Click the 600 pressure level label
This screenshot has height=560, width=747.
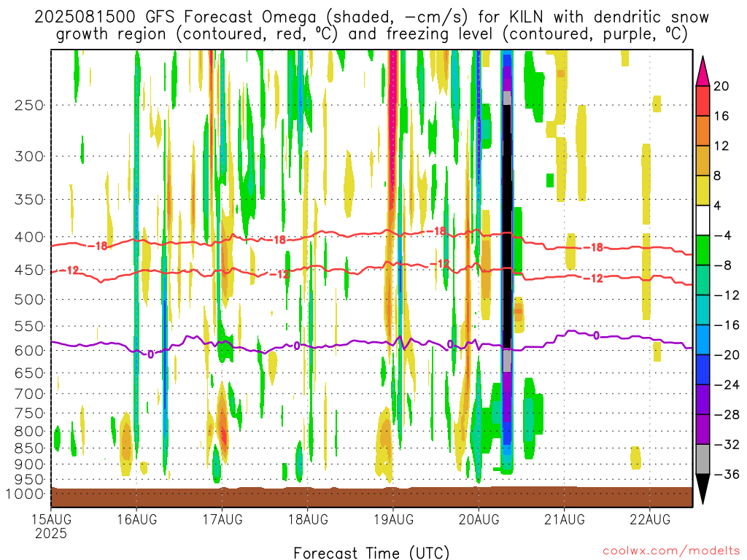[x=29, y=351]
